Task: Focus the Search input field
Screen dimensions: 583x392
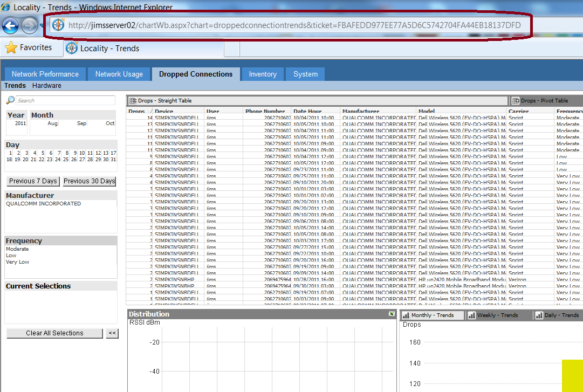Action: point(65,100)
